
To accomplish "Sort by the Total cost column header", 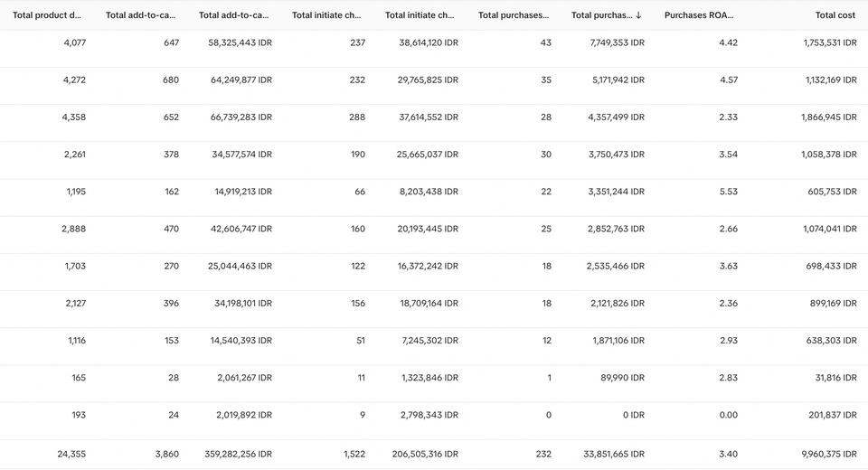I will [x=835, y=15].
